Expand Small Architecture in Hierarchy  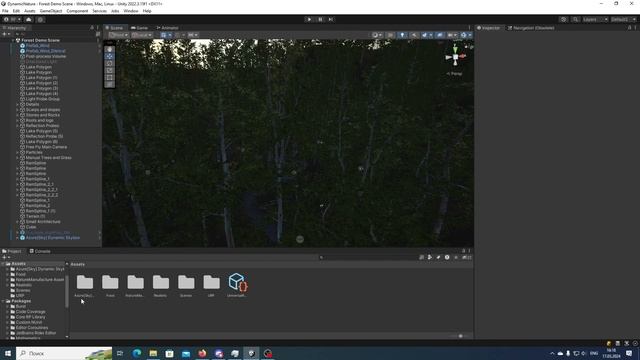[18, 222]
